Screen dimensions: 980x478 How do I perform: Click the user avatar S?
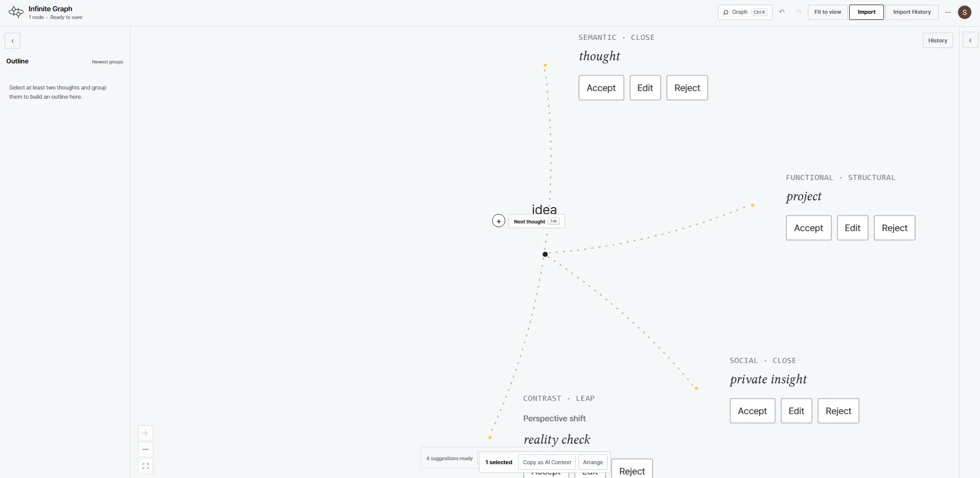pos(965,12)
